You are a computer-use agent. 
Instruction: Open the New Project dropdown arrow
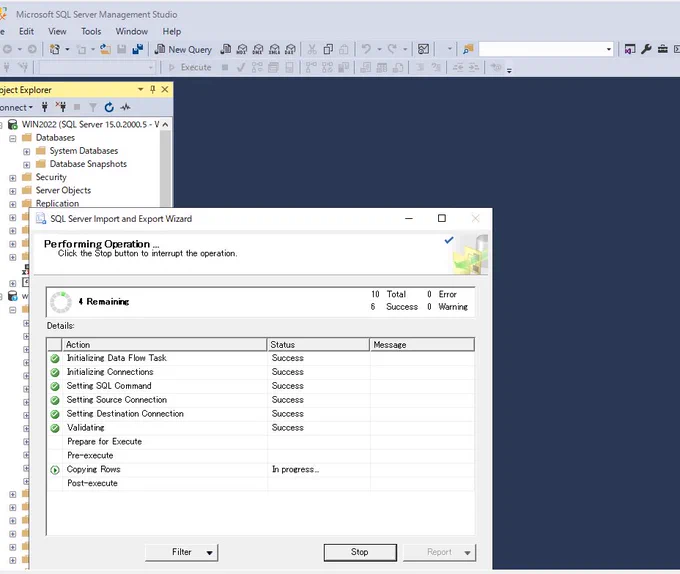(67, 49)
